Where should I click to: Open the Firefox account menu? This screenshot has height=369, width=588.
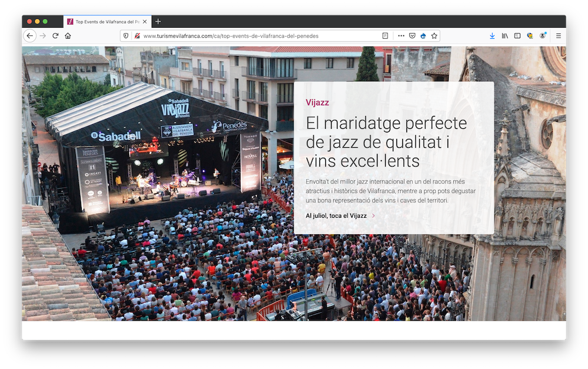click(x=543, y=36)
